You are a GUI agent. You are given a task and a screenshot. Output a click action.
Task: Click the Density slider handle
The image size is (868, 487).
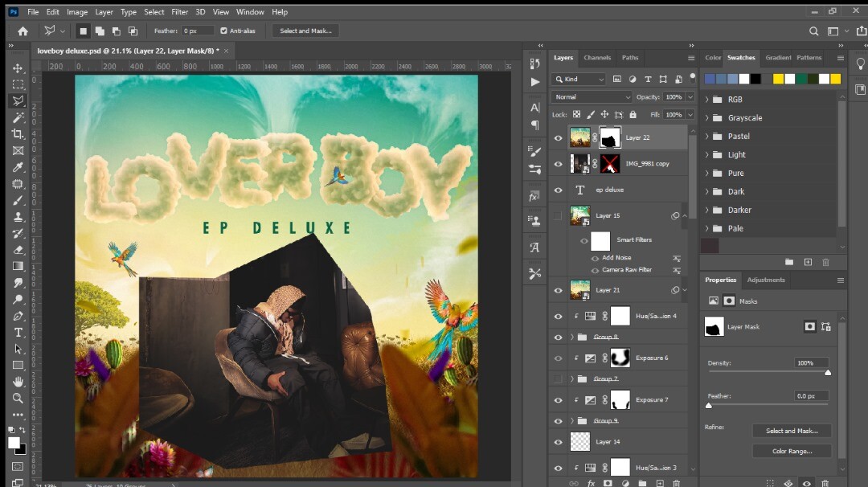click(828, 373)
